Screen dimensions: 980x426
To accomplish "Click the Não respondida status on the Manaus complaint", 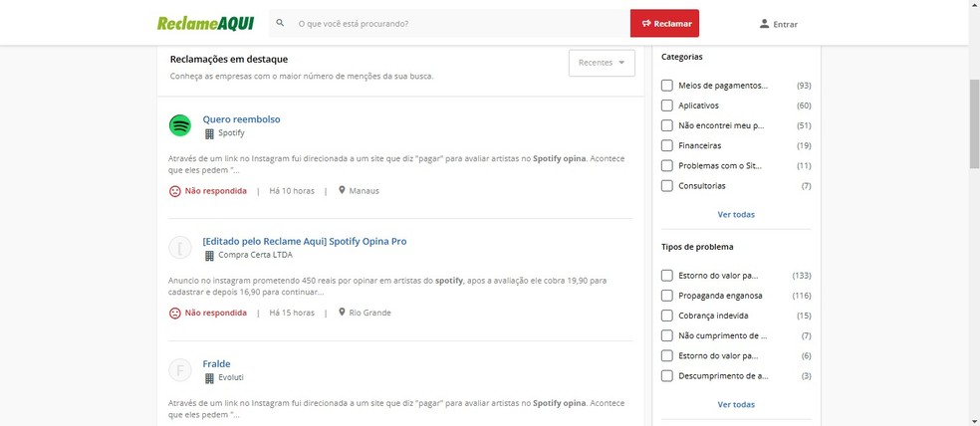I will click(x=216, y=191).
